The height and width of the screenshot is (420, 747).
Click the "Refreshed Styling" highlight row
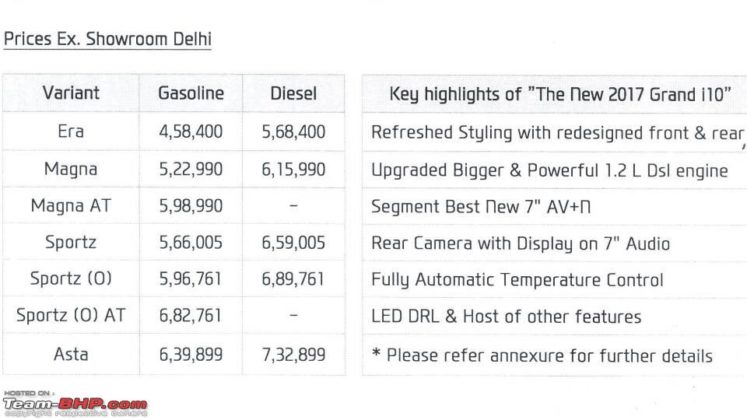[x=552, y=132]
